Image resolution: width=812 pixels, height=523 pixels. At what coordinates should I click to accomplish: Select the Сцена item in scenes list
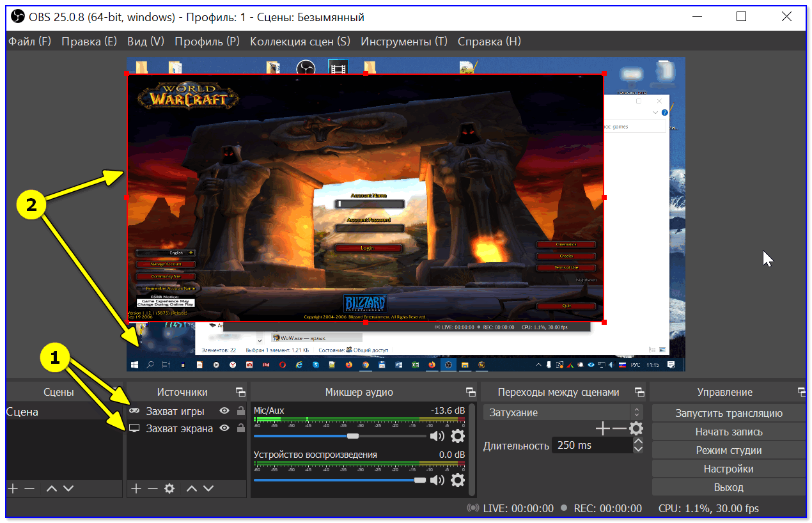click(64, 412)
